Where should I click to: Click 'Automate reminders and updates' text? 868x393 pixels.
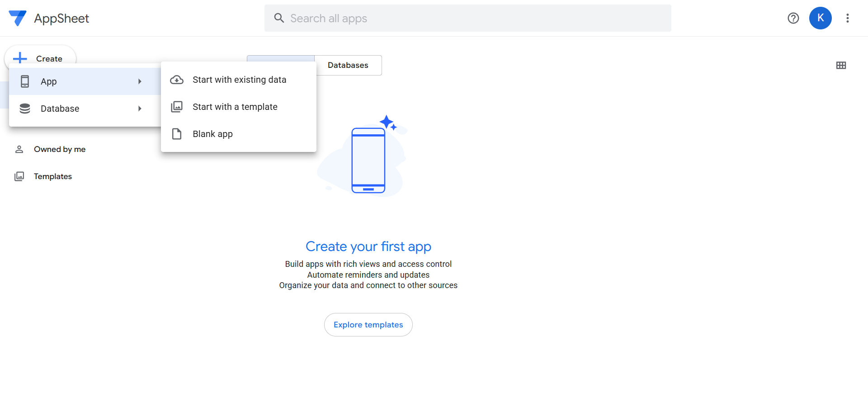368,275
